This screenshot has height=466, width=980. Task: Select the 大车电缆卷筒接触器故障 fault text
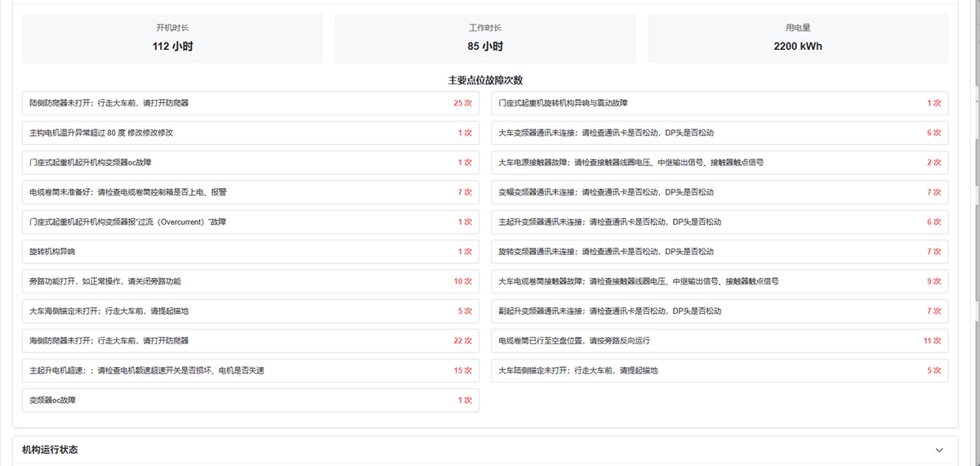coord(639,281)
